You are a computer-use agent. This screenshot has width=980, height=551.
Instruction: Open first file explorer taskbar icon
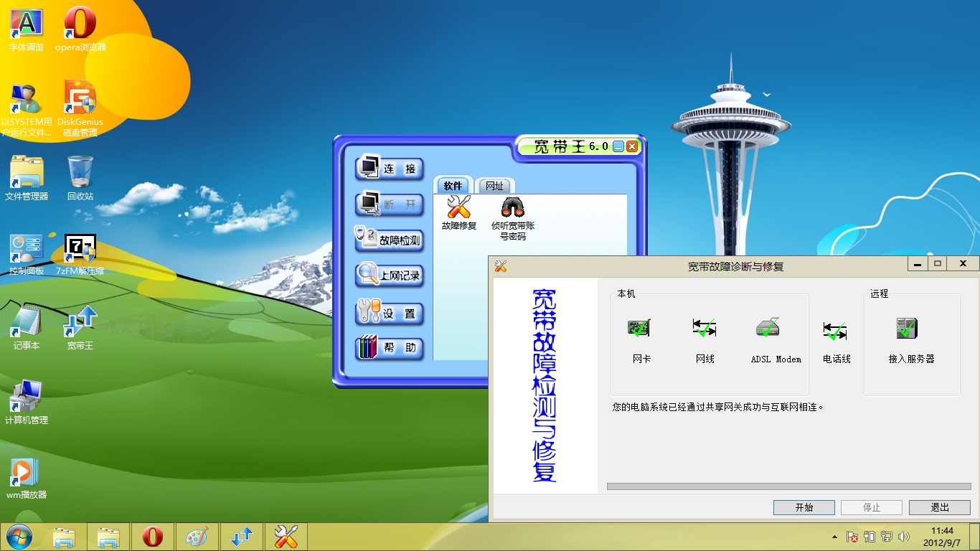point(64,537)
